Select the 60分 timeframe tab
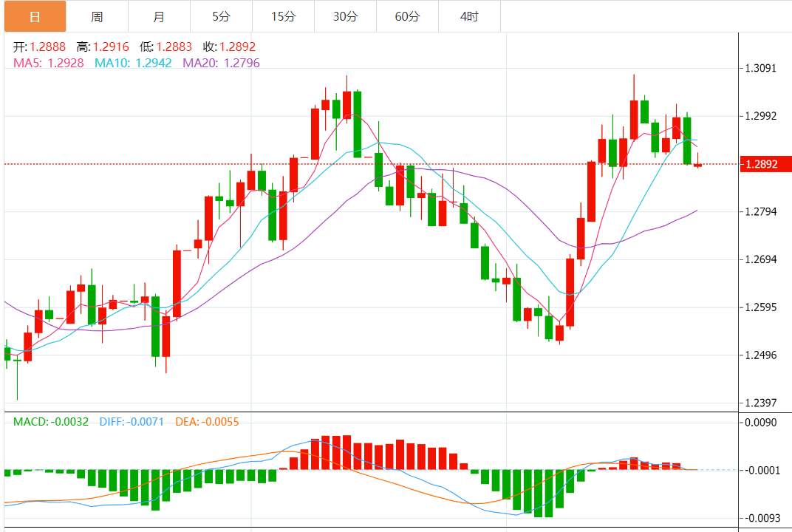Screen dimensions: 792x532 pos(408,17)
